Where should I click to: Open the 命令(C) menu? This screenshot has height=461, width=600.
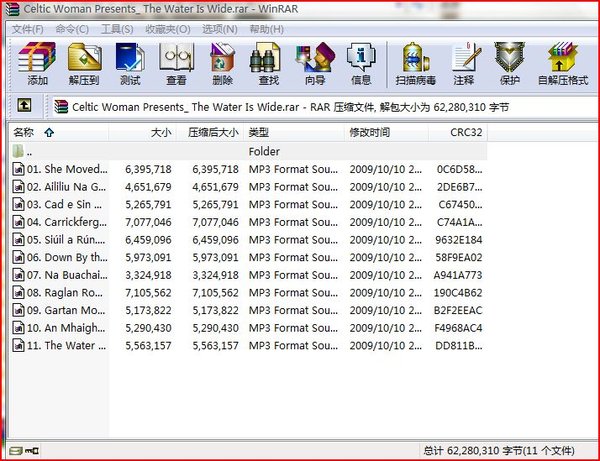(72, 29)
